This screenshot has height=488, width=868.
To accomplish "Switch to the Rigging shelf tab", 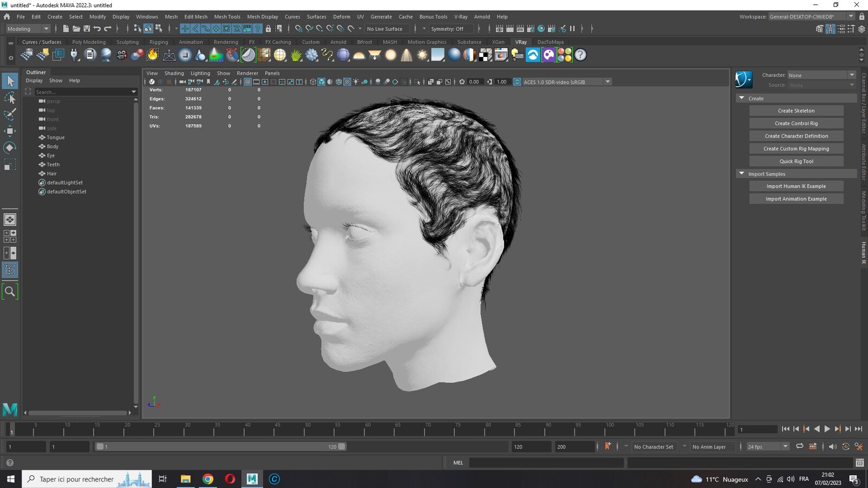I will click(159, 42).
